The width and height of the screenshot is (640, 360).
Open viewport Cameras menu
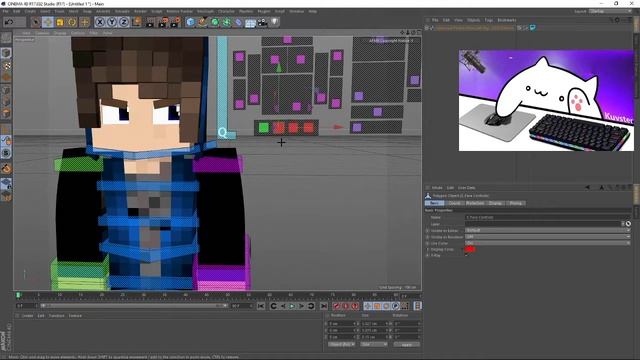[x=42, y=33]
